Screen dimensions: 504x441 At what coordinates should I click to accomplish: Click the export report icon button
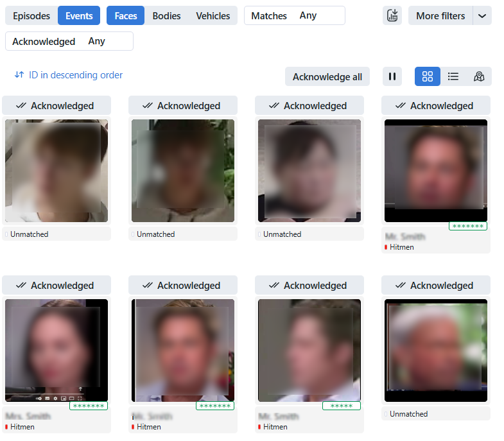click(392, 16)
